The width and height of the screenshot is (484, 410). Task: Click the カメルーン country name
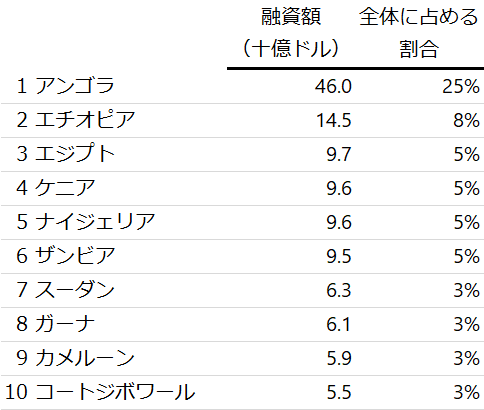[x=85, y=358]
